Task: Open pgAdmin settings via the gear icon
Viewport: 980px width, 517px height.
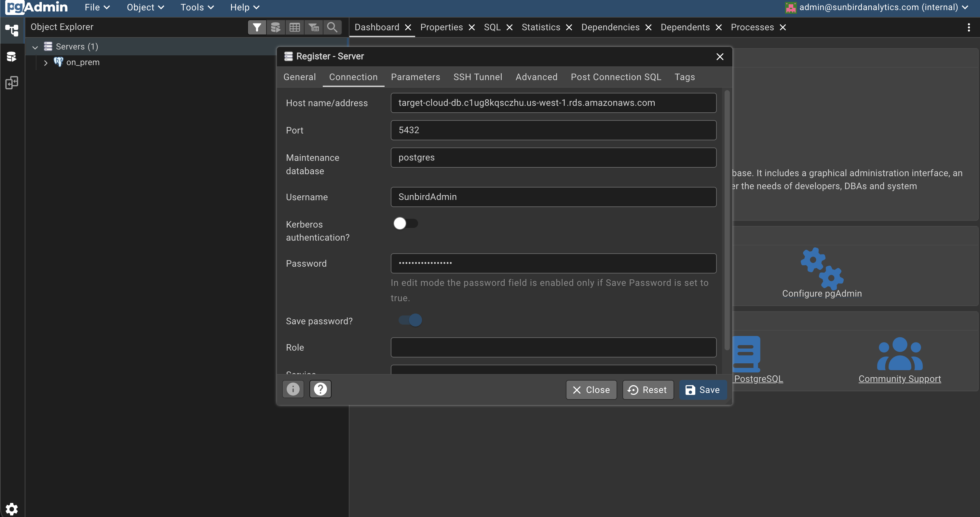Action: [x=12, y=509]
